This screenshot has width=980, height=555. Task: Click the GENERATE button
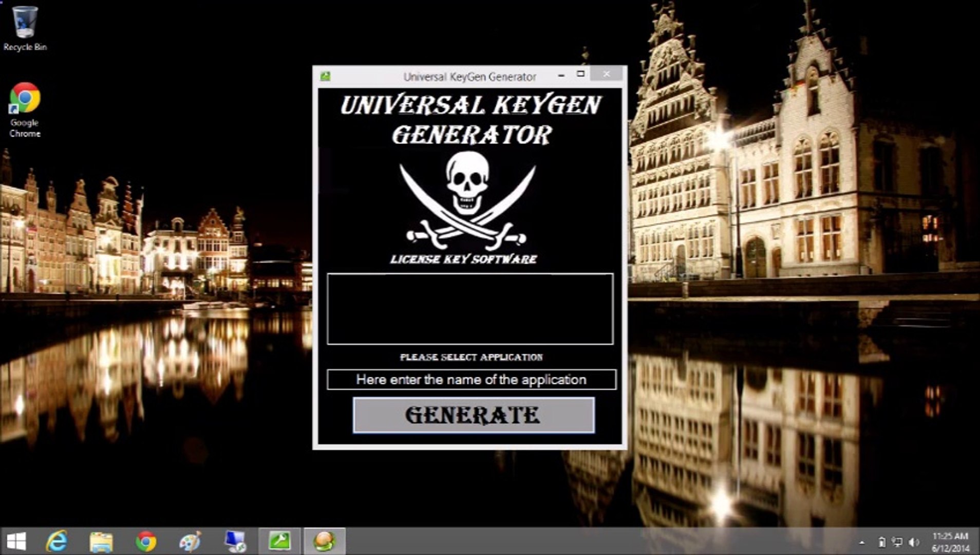point(473,415)
